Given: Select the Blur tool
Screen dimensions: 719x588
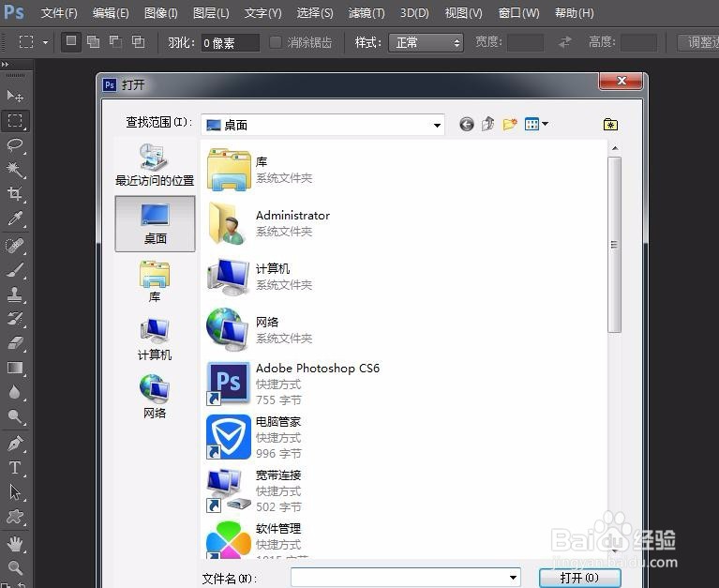Looking at the screenshot, I should click(15, 392).
